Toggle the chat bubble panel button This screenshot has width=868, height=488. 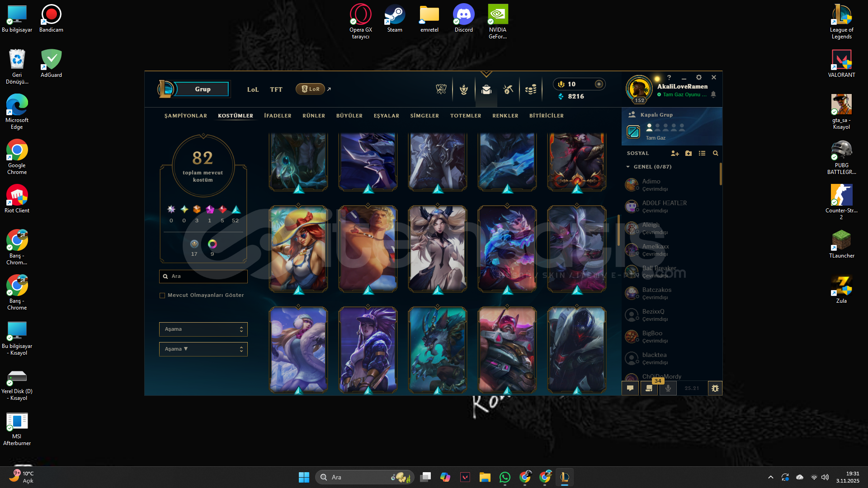pyautogui.click(x=630, y=388)
